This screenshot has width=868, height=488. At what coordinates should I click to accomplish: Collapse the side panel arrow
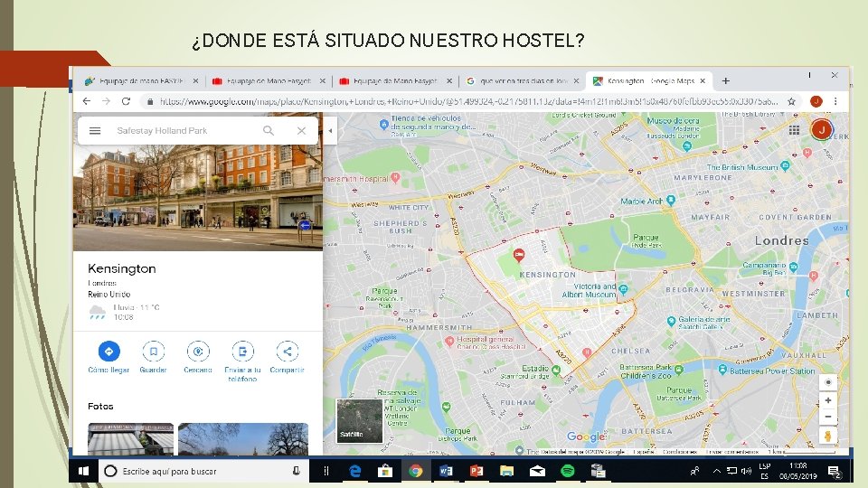click(x=331, y=130)
